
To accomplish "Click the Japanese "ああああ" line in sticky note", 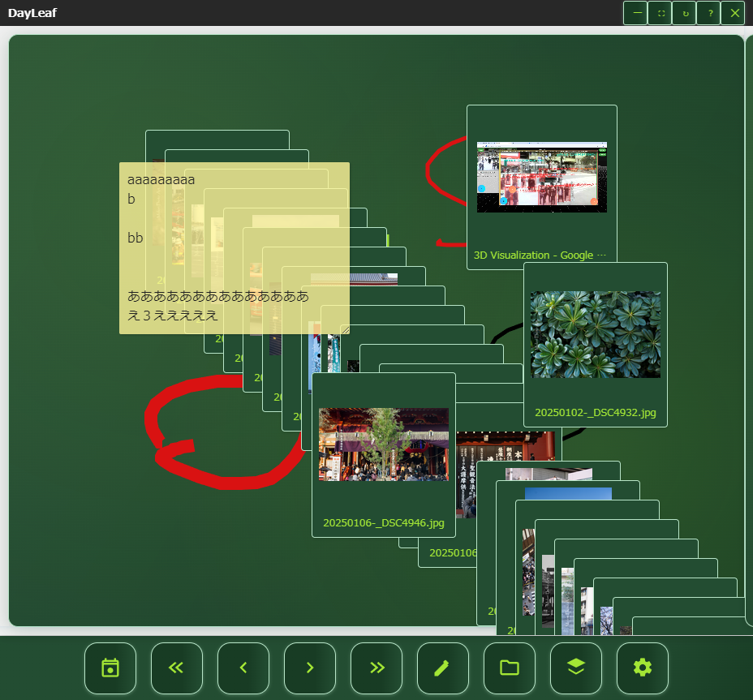I will click(218, 297).
